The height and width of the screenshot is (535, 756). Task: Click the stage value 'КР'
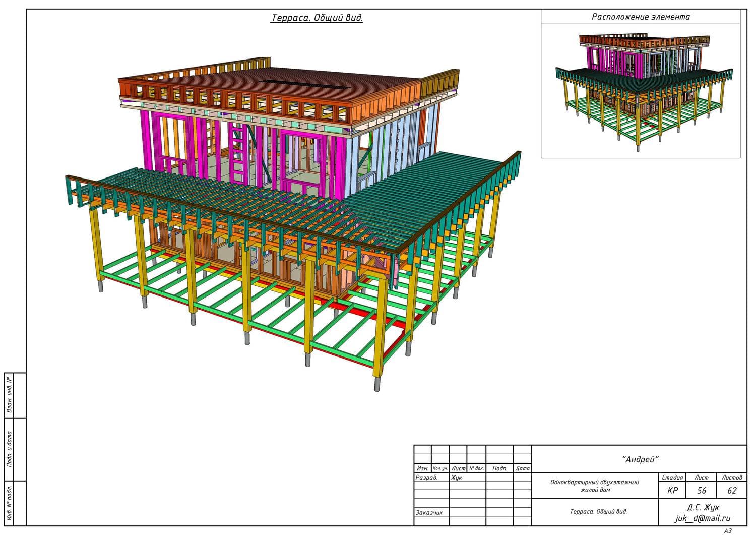pyautogui.click(x=672, y=491)
